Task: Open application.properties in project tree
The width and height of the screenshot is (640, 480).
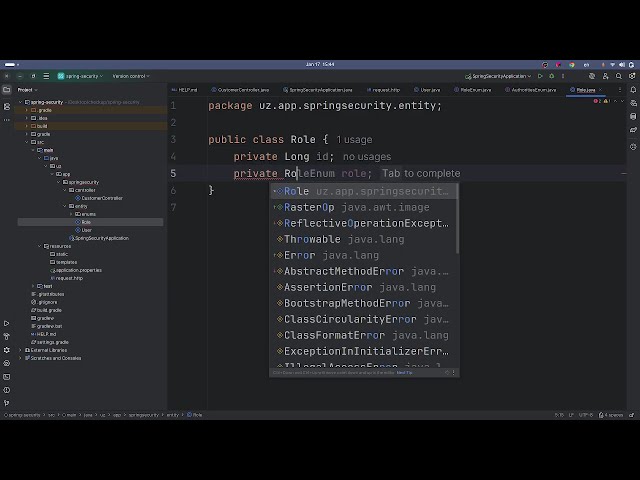Action: click(x=76, y=270)
